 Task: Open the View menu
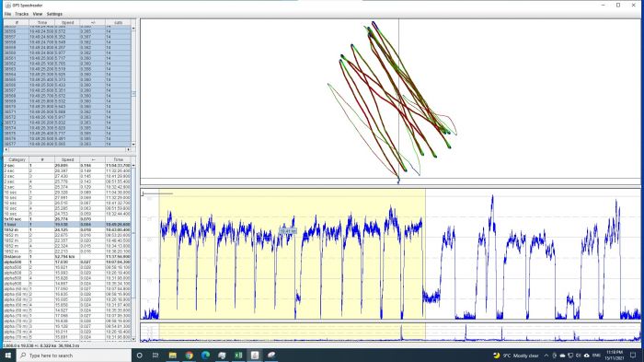pyautogui.click(x=38, y=14)
